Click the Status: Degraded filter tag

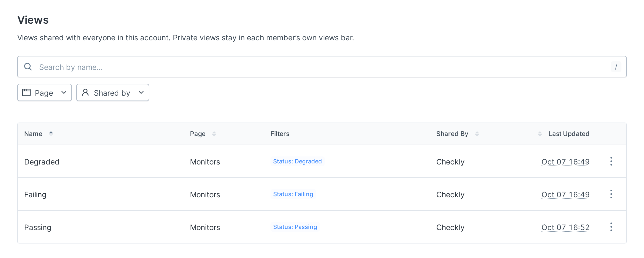tap(297, 161)
